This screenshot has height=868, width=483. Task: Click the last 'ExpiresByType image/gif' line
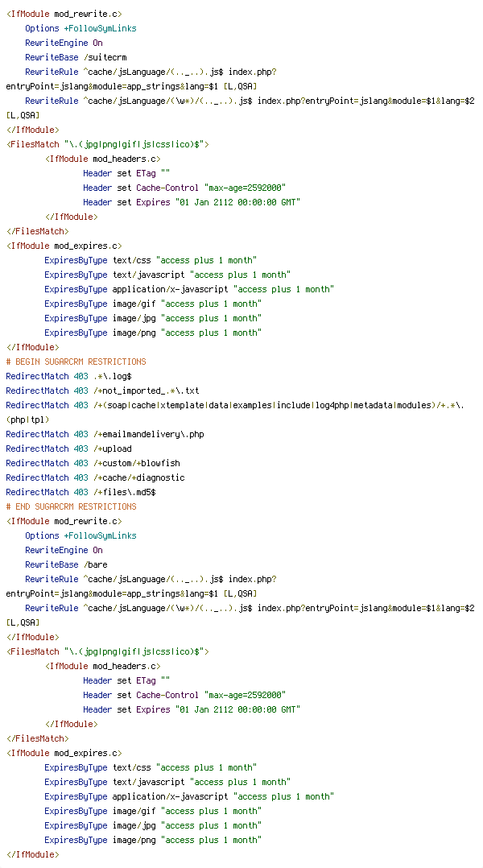153,811
